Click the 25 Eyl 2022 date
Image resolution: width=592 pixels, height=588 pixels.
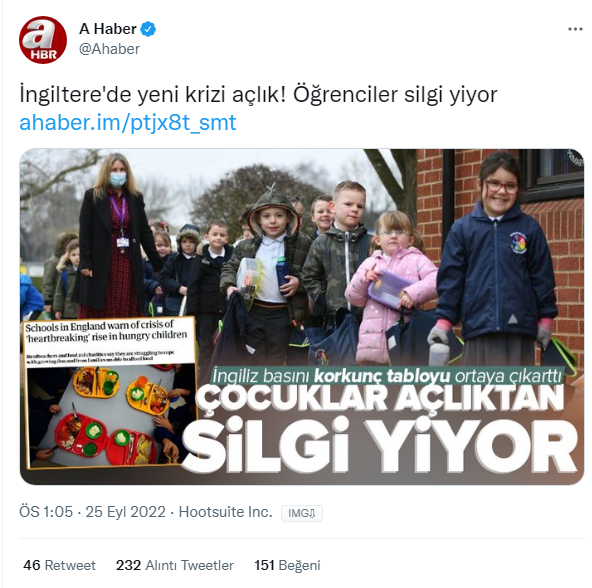click(x=125, y=512)
